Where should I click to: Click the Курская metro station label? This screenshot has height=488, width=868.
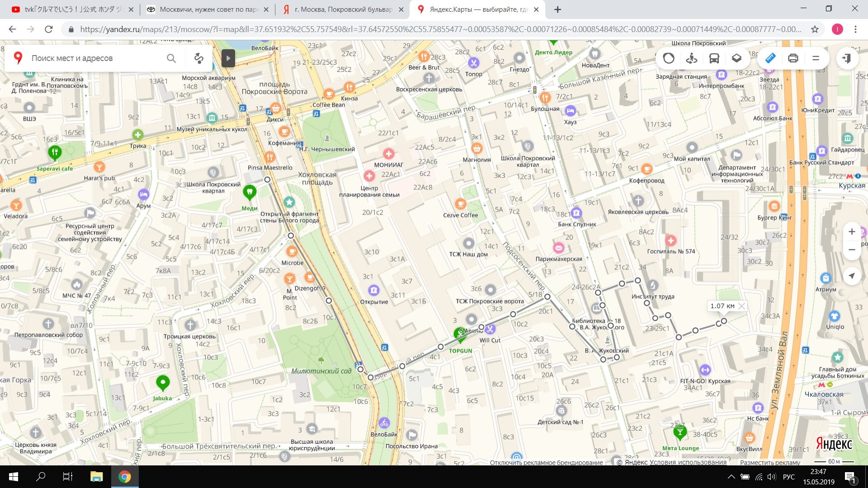pyautogui.click(x=852, y=186)
